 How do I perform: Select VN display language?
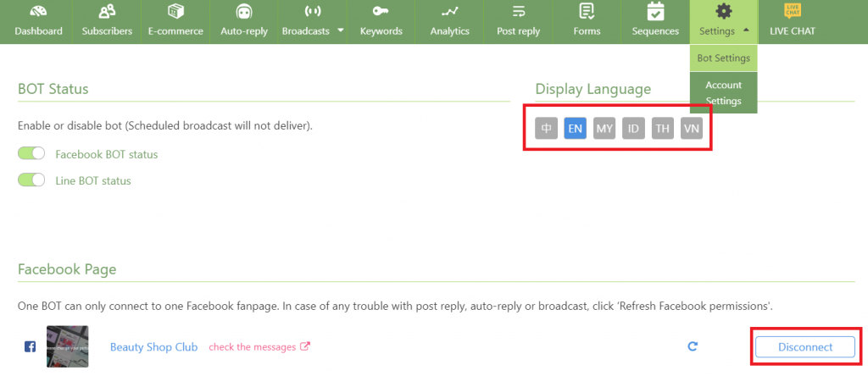pyautogui.click(x=692, y=128)
